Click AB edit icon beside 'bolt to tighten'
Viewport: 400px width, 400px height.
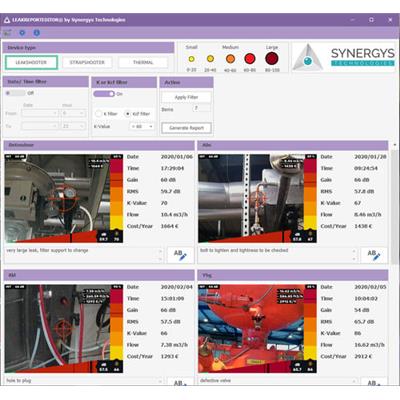(x=374, y=255)
